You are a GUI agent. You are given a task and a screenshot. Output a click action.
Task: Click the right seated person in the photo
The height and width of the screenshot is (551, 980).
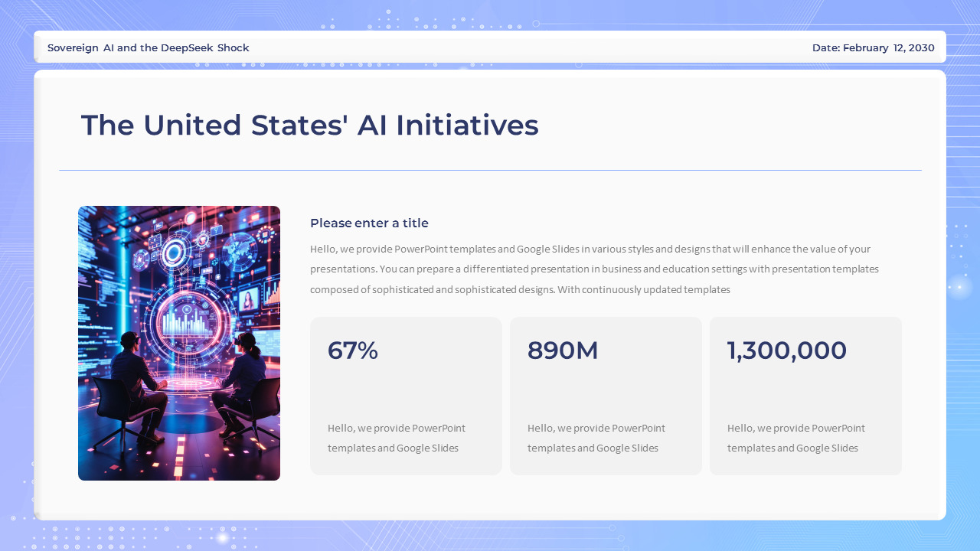point(243,383)
